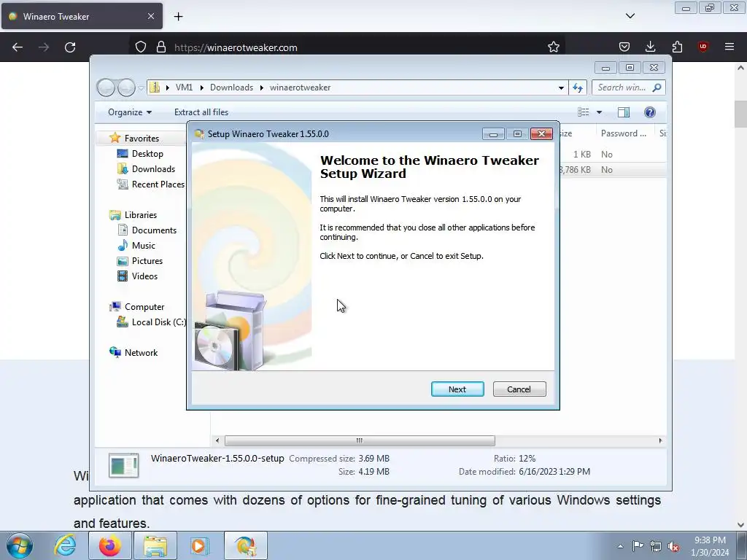Click Next in the Setup Wizard

point(457,389)
